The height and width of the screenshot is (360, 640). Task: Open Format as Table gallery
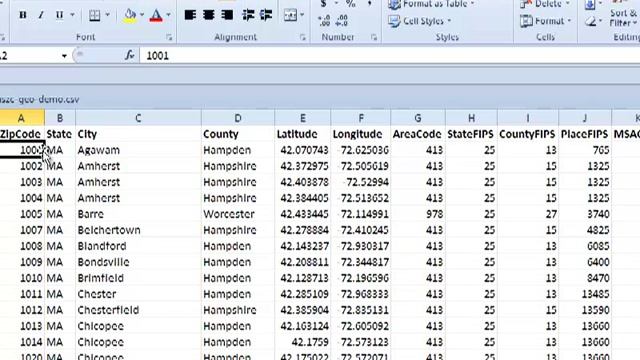tap(431, 4)
